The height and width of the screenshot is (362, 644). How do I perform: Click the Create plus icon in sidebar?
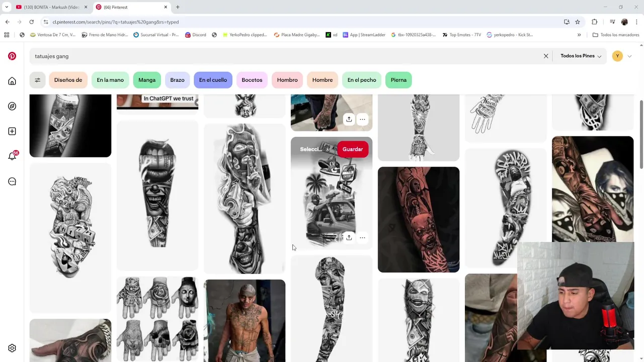(12, 131)
